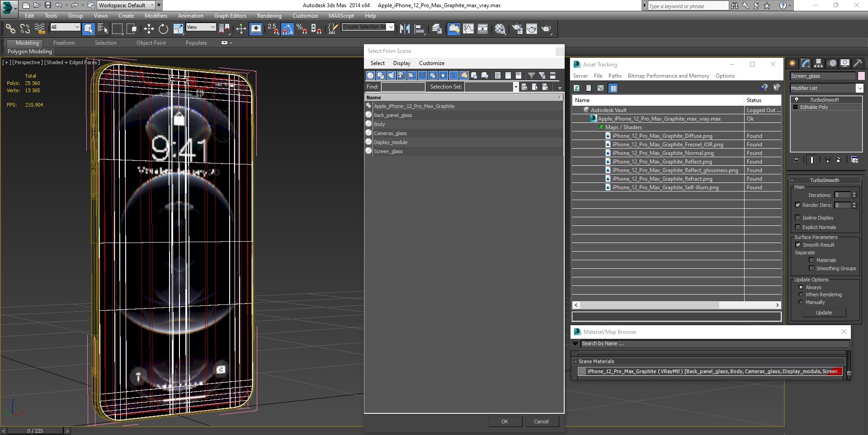The image size is (868, 435).
Task: Open the Modifier List dropdown
Action: coord(859,88)
